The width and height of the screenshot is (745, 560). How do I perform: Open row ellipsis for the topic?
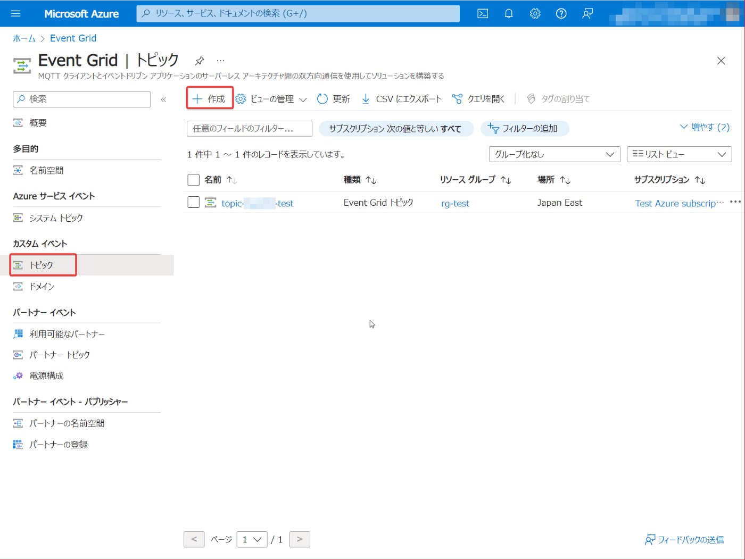[735, 202]
